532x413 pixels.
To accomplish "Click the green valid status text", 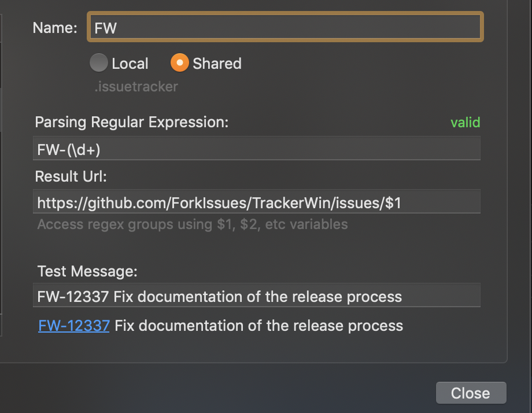I will (465, 123).
